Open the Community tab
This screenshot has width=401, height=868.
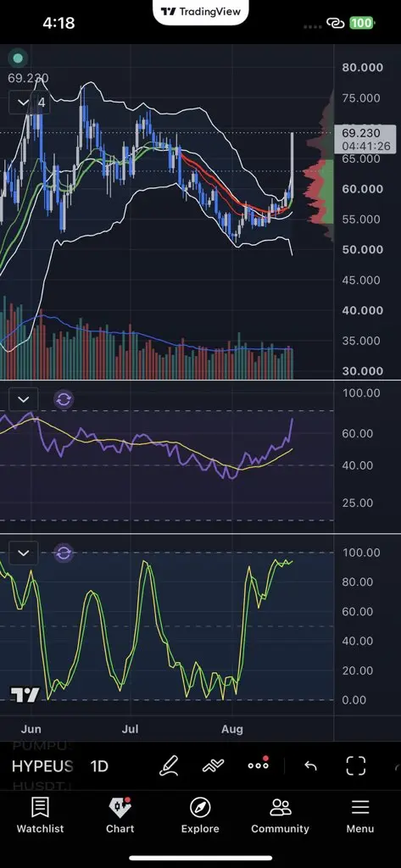pyautogui.click(x=281, y=815)
